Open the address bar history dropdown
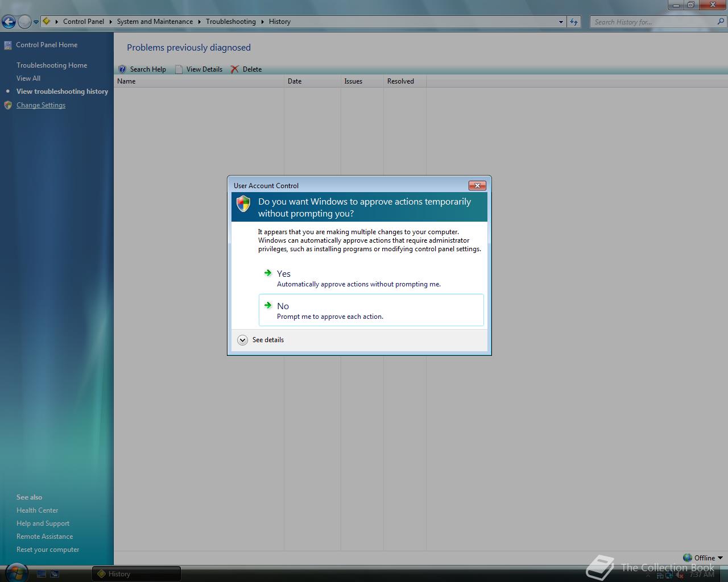 pos(561,22)
